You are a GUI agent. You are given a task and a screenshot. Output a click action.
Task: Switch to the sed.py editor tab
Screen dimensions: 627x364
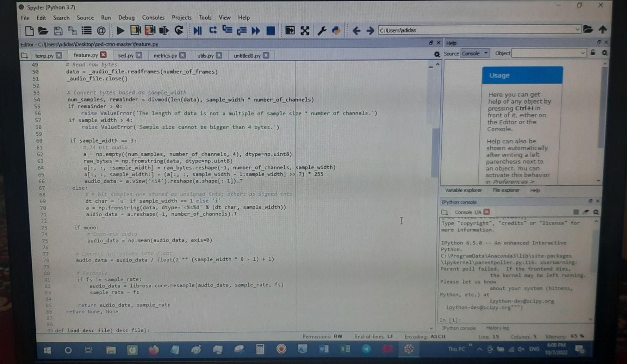tap(125, 55)
